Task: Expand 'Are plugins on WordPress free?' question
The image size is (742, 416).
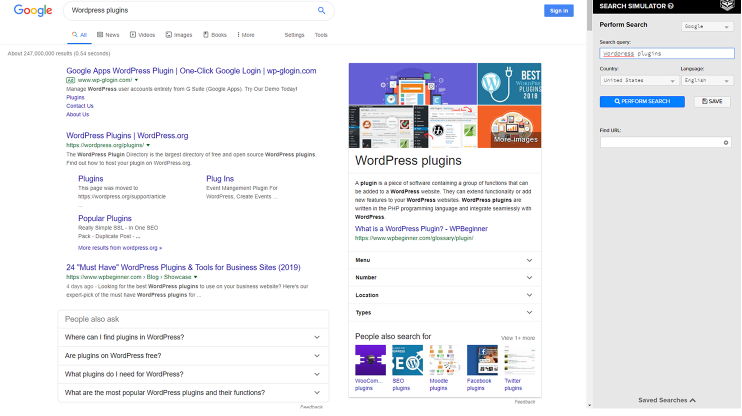Action: click(193, 356)
